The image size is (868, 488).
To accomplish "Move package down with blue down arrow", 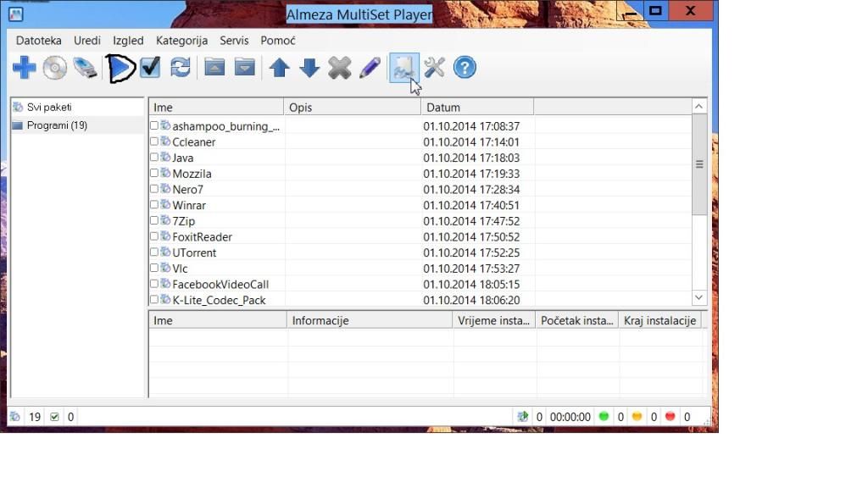I will point(309,68).
